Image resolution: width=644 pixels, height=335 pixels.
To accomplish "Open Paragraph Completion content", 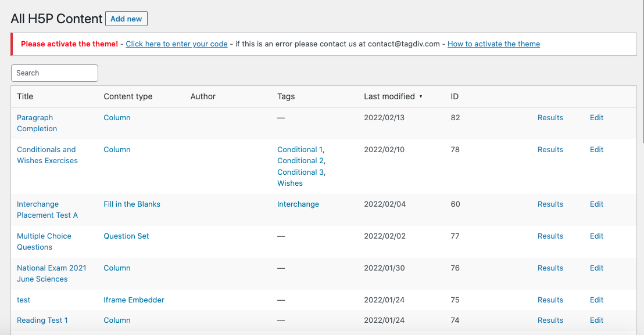I will [37, 123].
